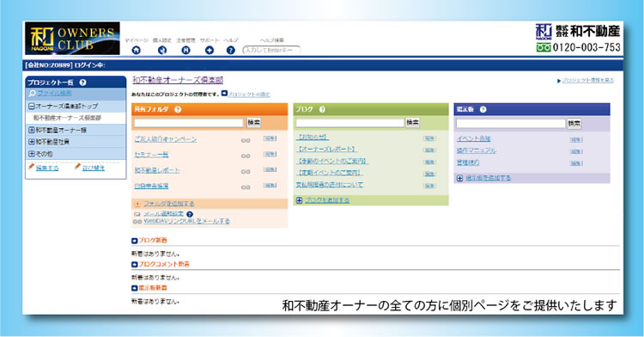Collapse オーナーズ倶楽部トップ tree node

point(31,106)
